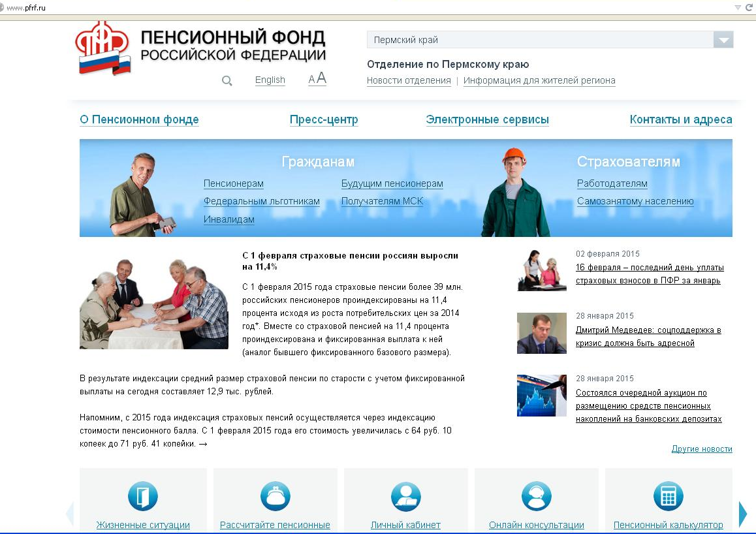Expand the Пермский край region dropdown
This screenshot has width=756, height=534.
[x=723, y=40]
